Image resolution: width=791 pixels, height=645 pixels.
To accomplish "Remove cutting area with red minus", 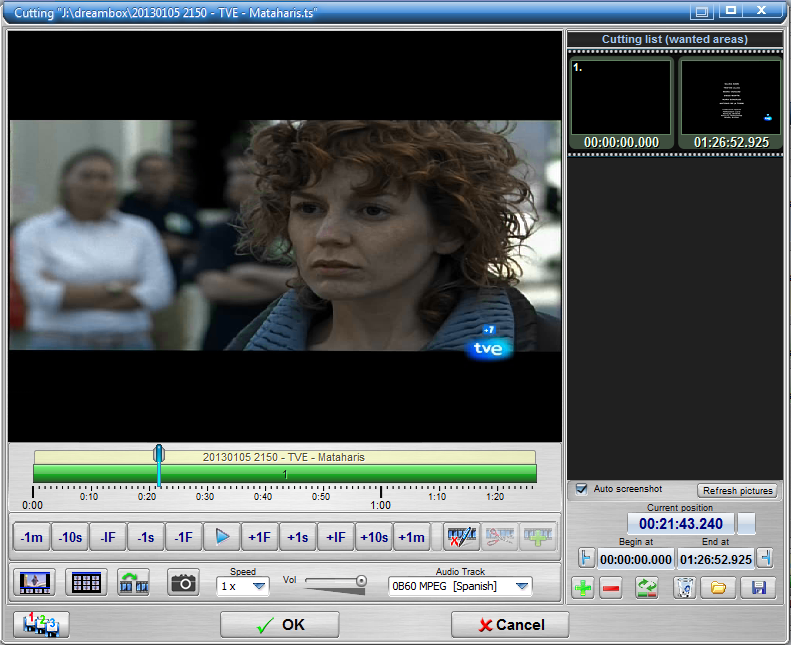I will (x=611, y=588).
